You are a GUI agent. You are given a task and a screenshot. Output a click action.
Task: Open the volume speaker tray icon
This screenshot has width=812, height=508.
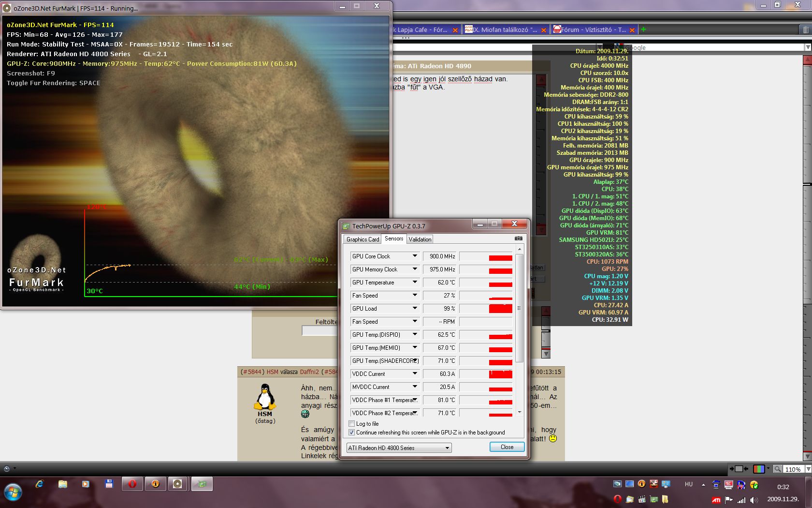coord(754,500)
